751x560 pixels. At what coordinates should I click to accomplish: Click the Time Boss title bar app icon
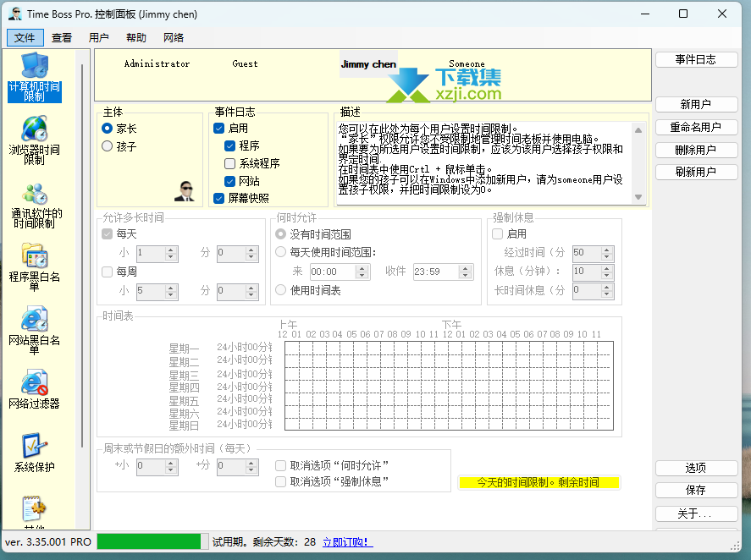click(15, 14)
